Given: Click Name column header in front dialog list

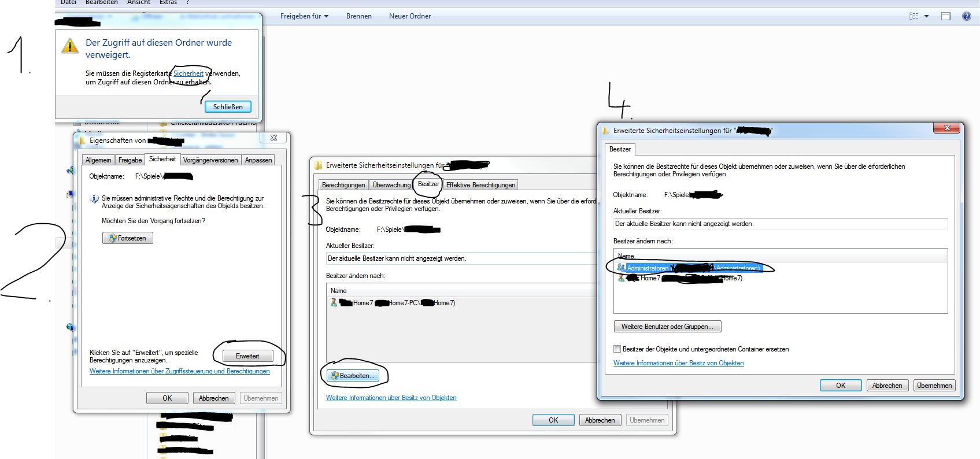Looking at the screenshot, I should (x=626, y=256).
